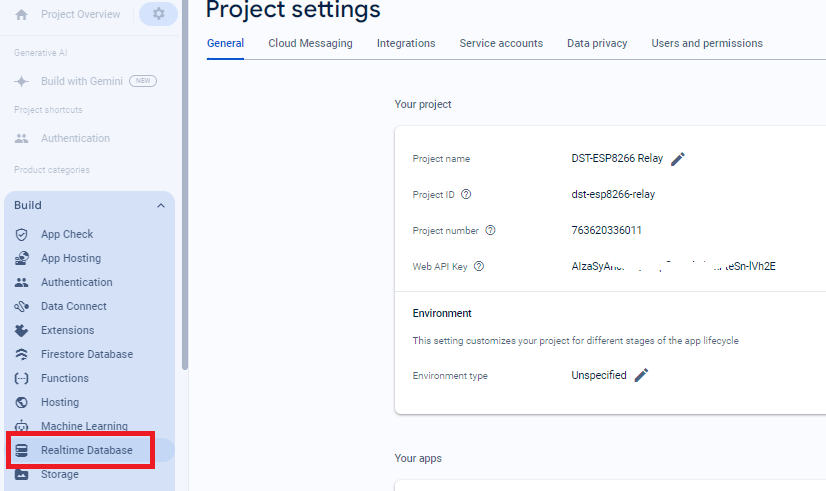Click the sidebar vertical scrollbar
The image size is (826, 491).
pos(185,200)
